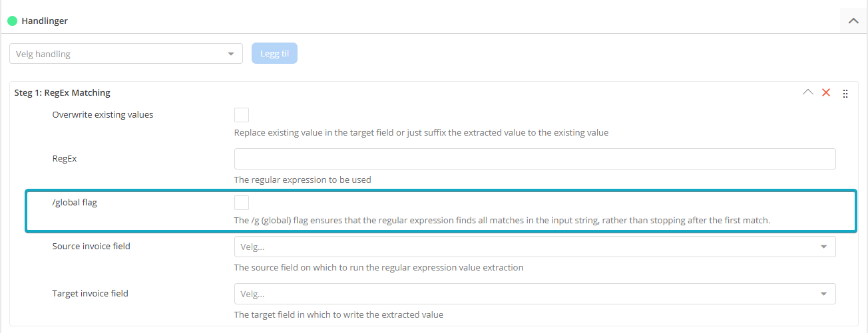Click the dotted drag handle of Steg 1
868x333 pixels.
pos(845,94)
